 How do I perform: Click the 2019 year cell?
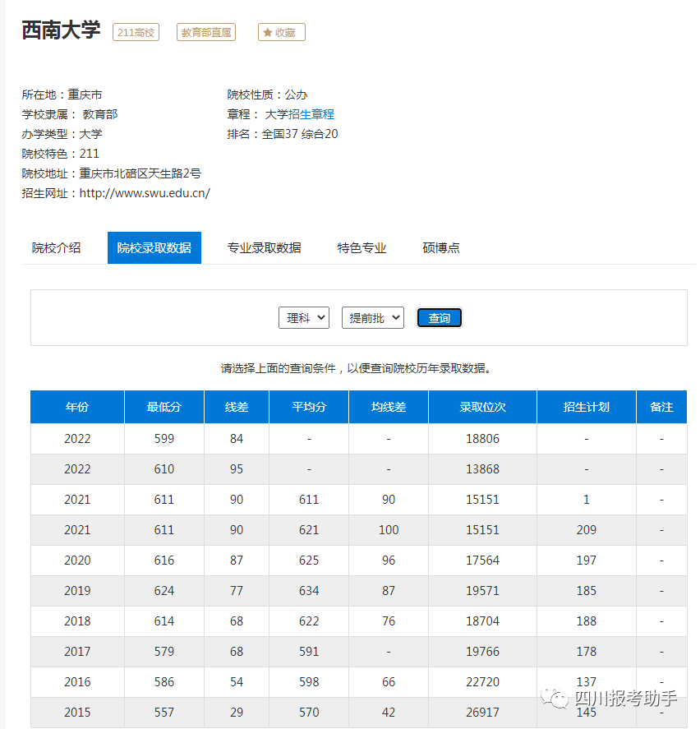[77, 590]
